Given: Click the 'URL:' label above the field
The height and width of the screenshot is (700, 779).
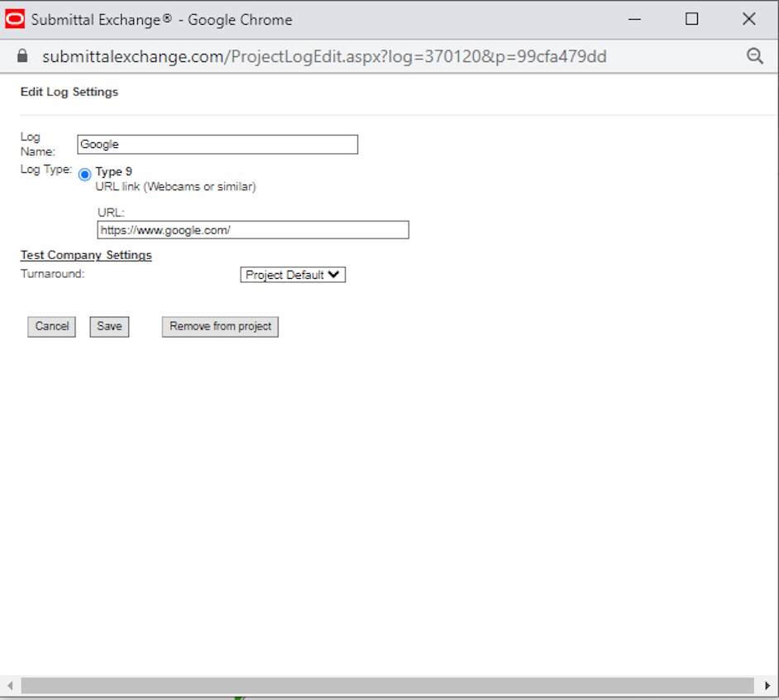Looking at the screenshot, I should pyautogui.click(x=111, y=213).
